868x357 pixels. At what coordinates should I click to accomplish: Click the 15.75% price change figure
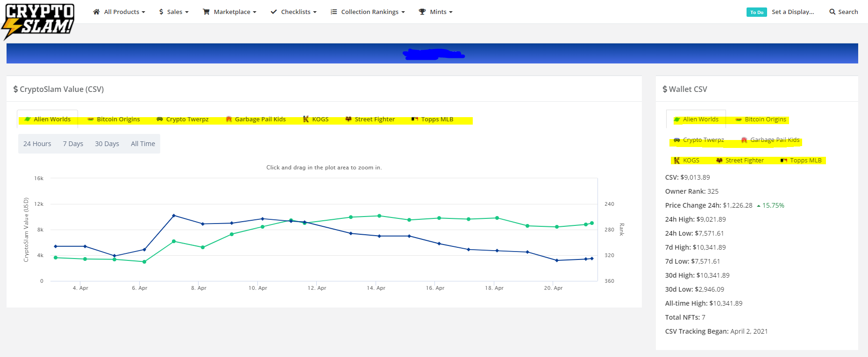click(773, 205)
